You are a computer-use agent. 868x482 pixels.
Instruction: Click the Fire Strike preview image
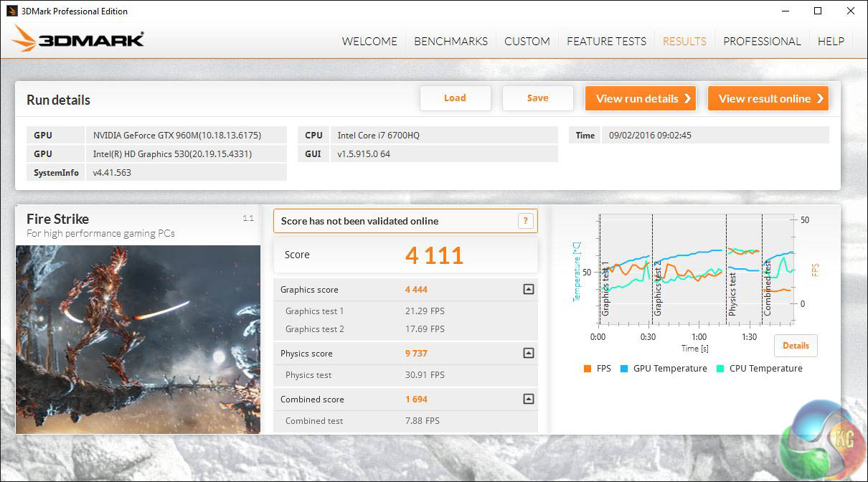[138, 339]
